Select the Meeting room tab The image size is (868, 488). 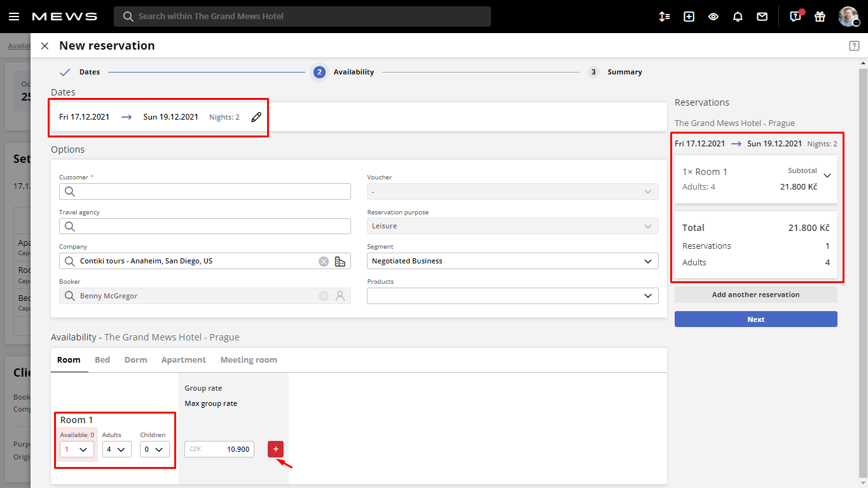coord(248,359)
